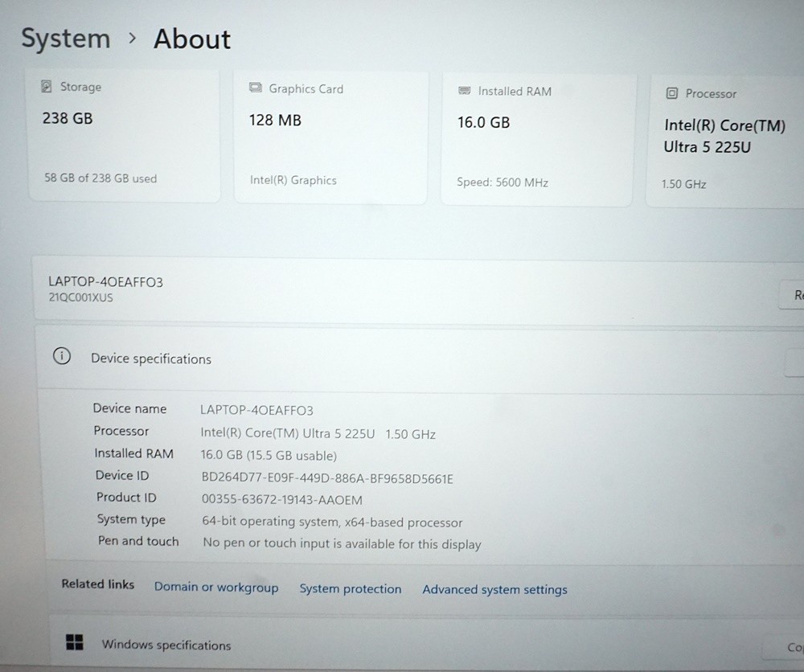Click the Storage drive icon

point(47,86)
